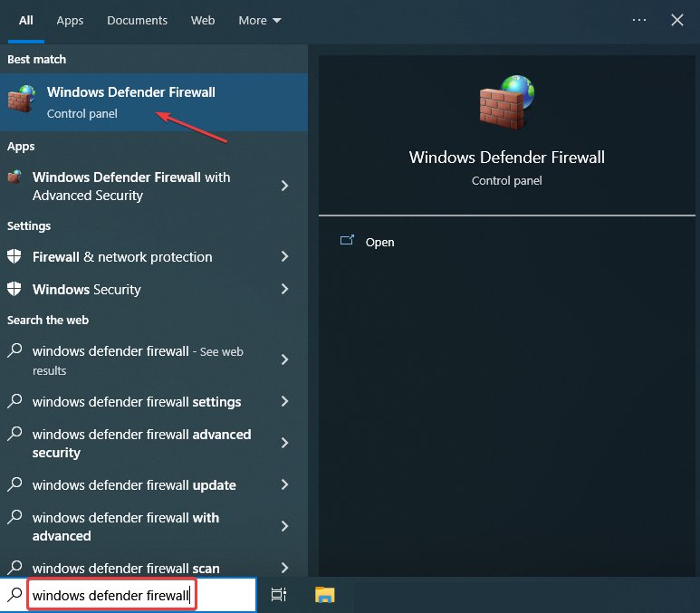Click Open in the preview pane
700x613 pixels.
[x=379, y=242]
